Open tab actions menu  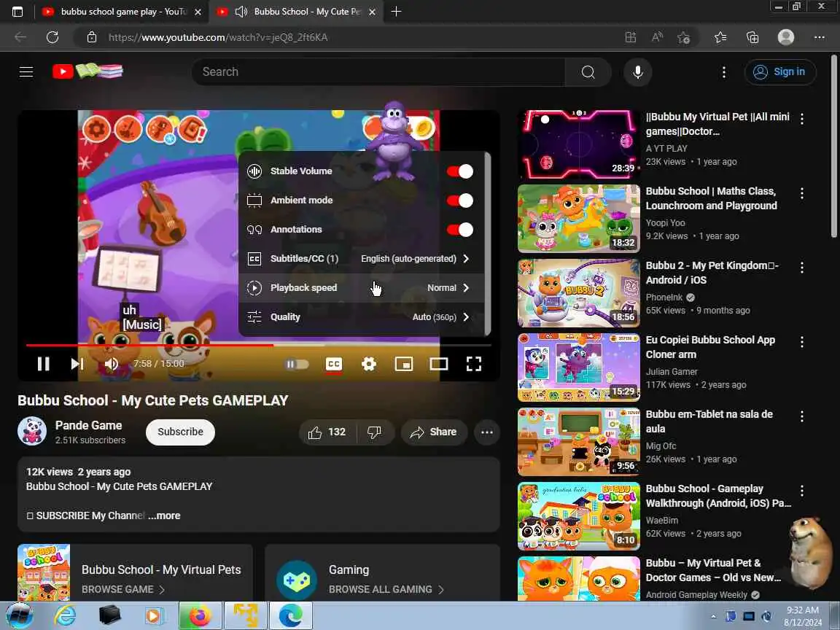click(x=17, y=11)
